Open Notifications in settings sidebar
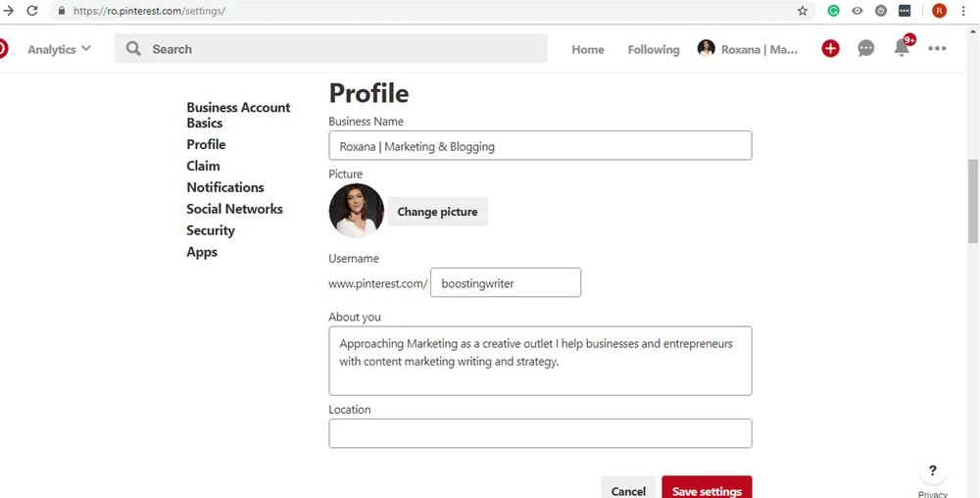980x498 pixels. pyautogui.click(x=225, y=187)
